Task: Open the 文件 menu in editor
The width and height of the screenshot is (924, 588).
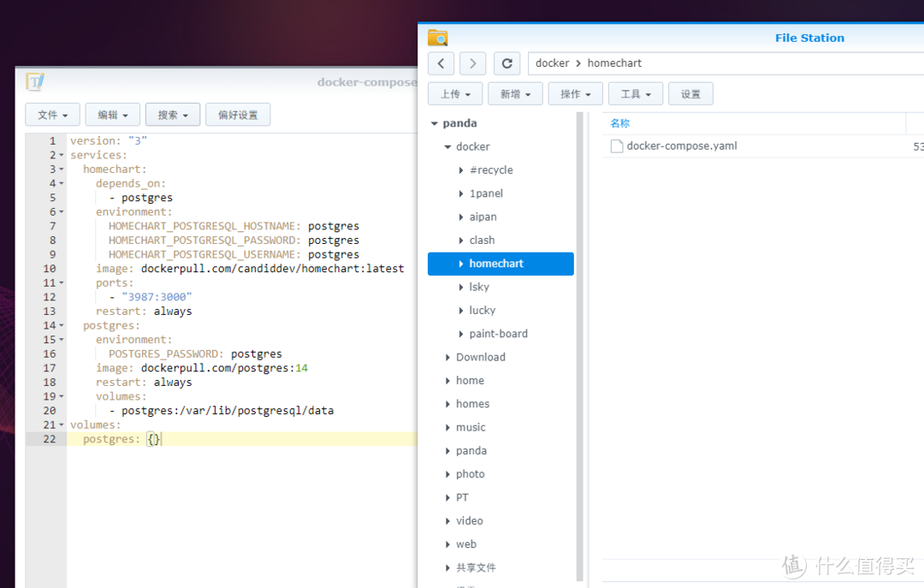Action: click(x=52, y=115)
